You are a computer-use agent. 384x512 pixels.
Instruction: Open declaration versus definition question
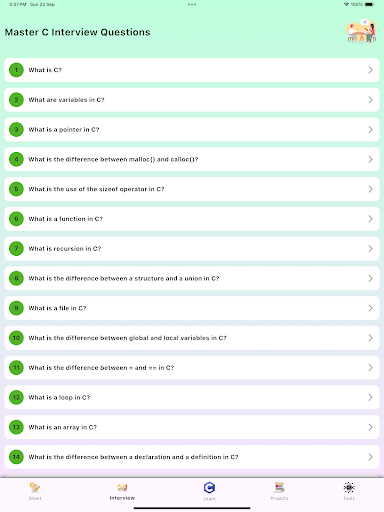(192, 457)
